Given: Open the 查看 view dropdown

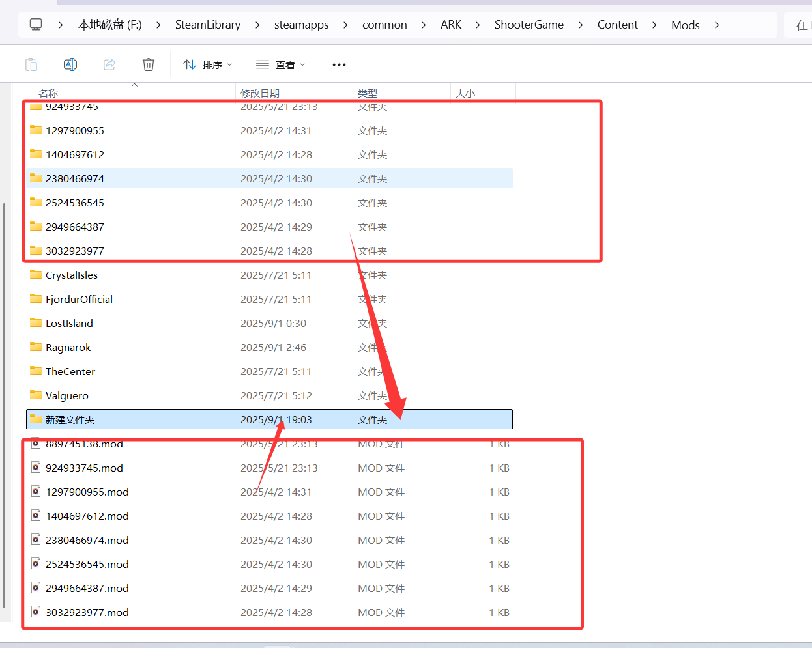Looking at the screenshot, I should coord(281,64).
